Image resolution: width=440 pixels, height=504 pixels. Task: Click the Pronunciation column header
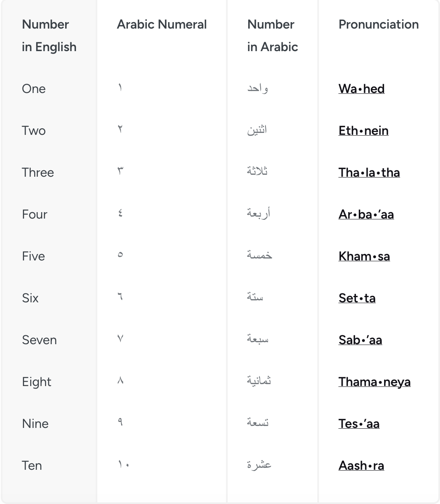tap(378, 25)
